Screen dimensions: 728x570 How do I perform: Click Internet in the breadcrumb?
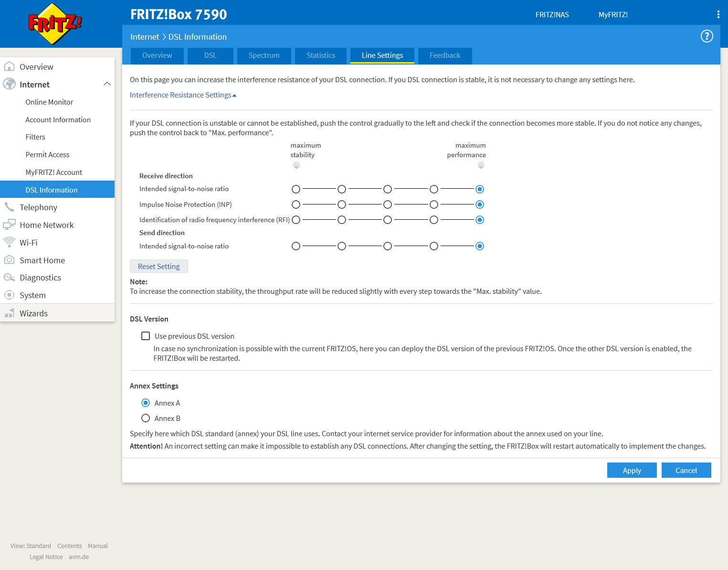pyautogui.click(x=145, y=37)
